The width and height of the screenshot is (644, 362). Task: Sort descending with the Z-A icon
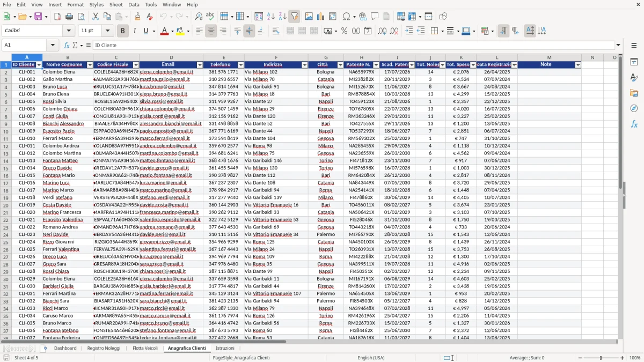click(x=282, y=17)
